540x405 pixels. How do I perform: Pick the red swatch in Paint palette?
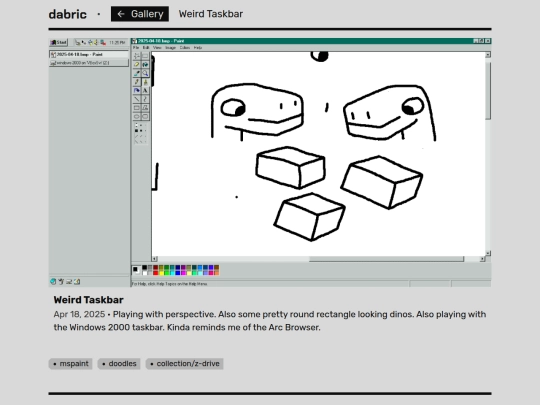[156, 273]
